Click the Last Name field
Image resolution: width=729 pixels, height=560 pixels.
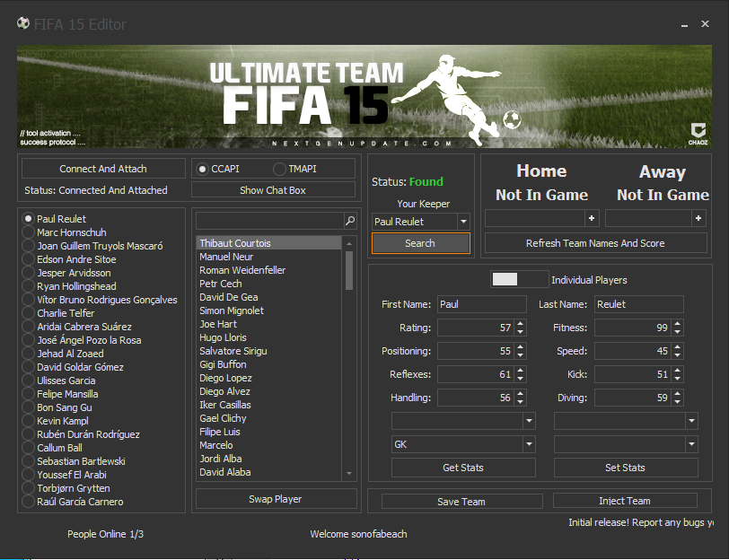tap(639, 304)
